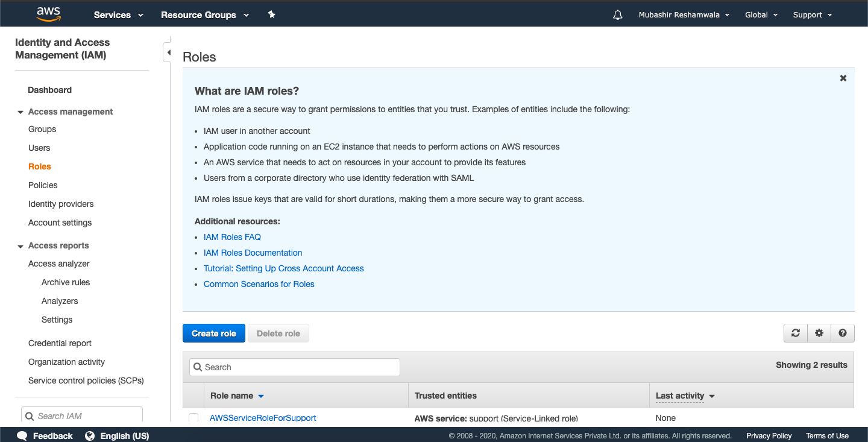Screen dimensions: 868x442
Task: Click the What are IAM roles? heading
Action: 247,91
